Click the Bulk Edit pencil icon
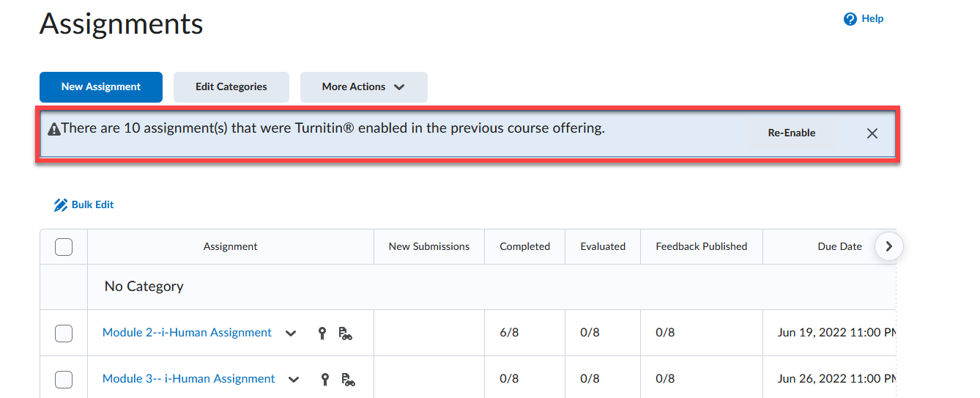Image resolution: width=980 pixels, height=398 pixels. [x=61, y=205]
